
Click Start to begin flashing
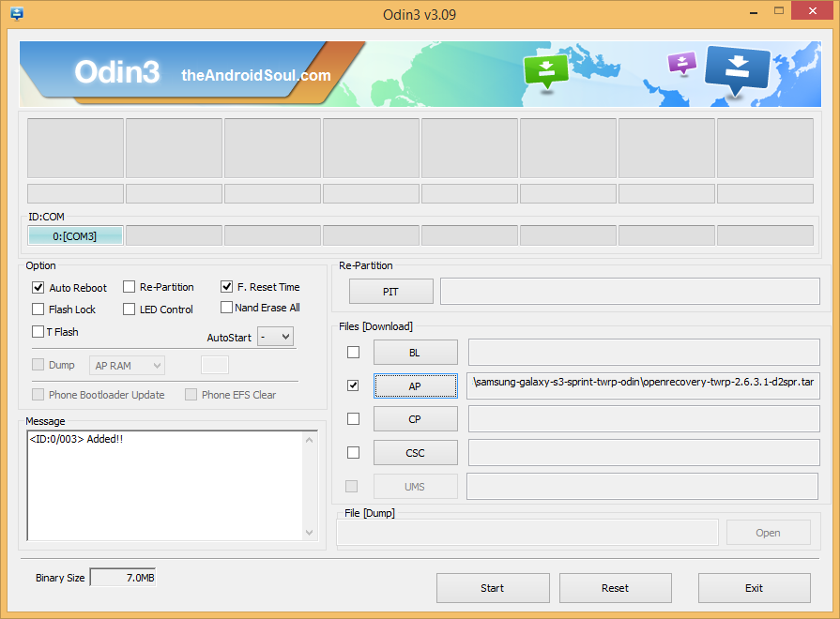(x=493, y=588)
